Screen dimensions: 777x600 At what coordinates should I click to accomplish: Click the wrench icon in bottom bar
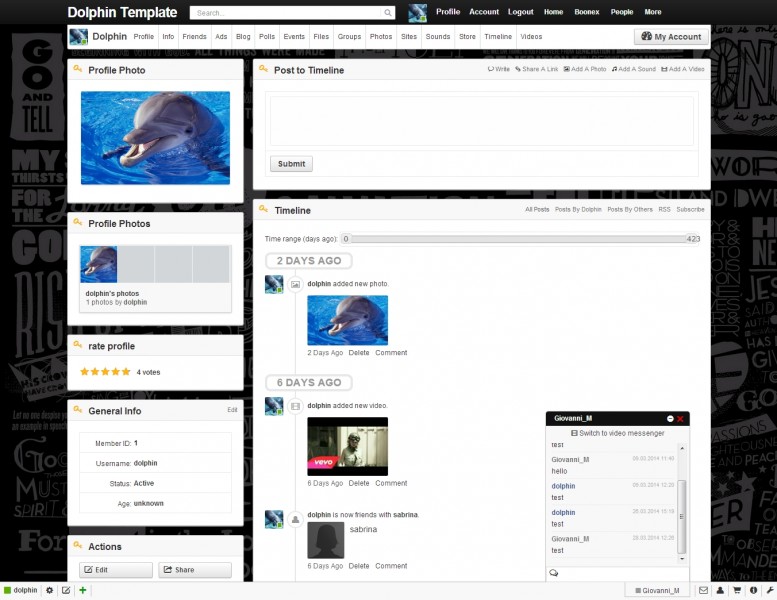click(x=769, y=591)
